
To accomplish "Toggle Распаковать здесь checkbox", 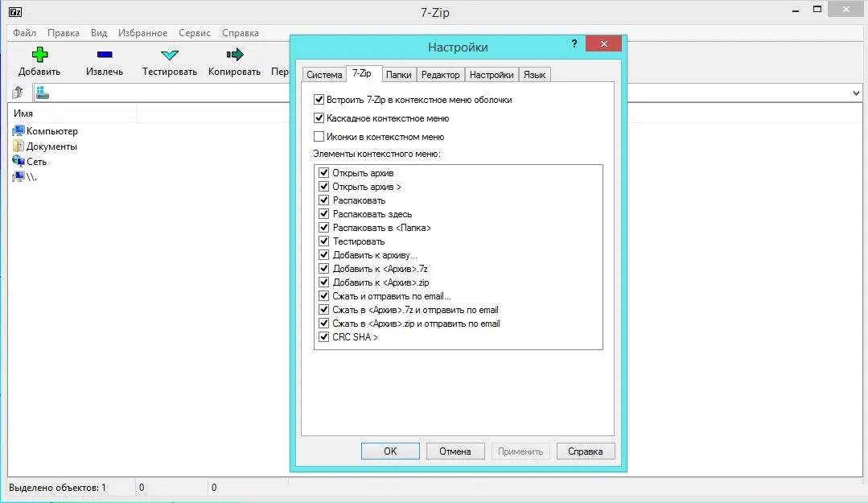I will point(324,214).
